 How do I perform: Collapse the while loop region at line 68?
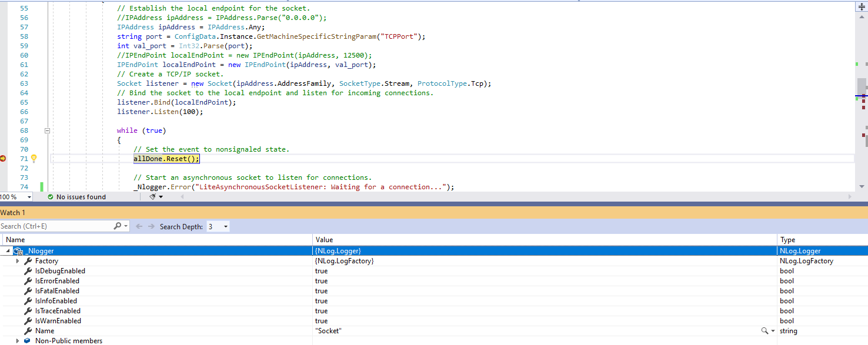pos(47,130)
